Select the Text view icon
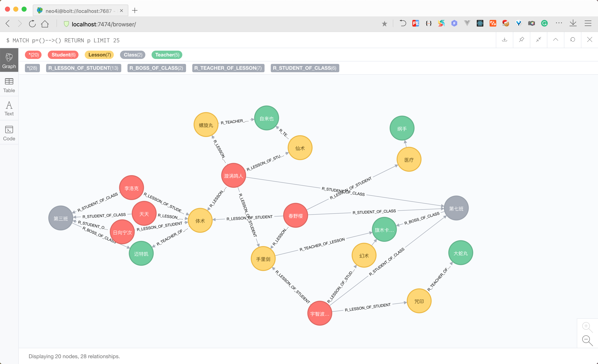 (9, 108)
